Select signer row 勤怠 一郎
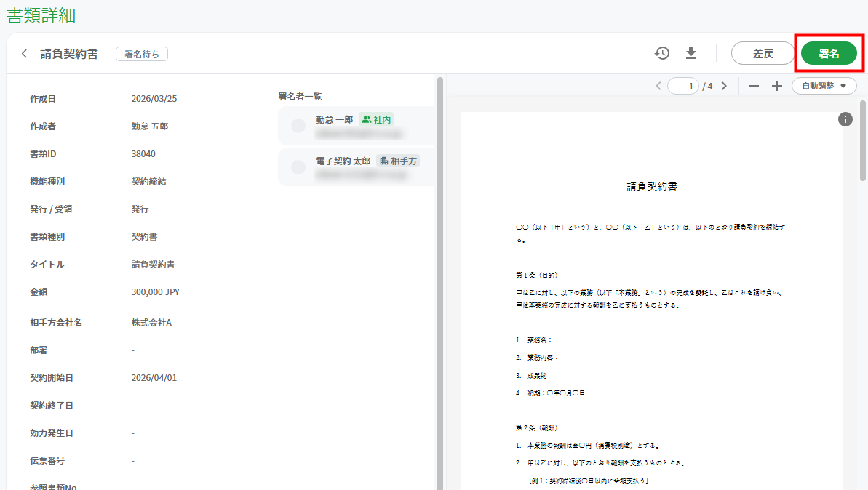This screenshot has width=868, height=490. coord(357,126)
